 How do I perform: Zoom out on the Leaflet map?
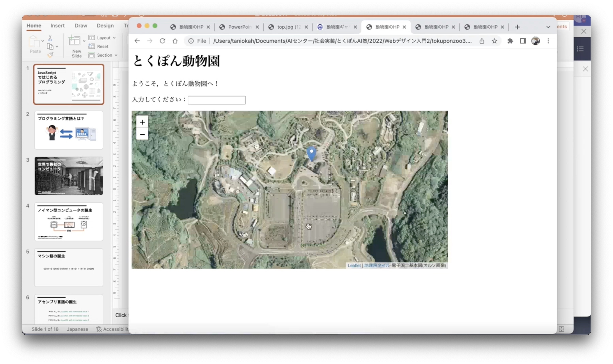(142, 134)
